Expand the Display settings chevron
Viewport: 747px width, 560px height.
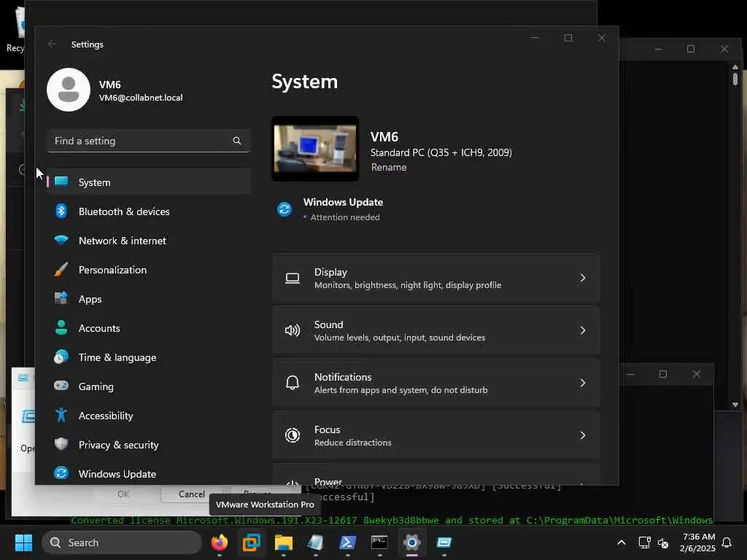582,278
